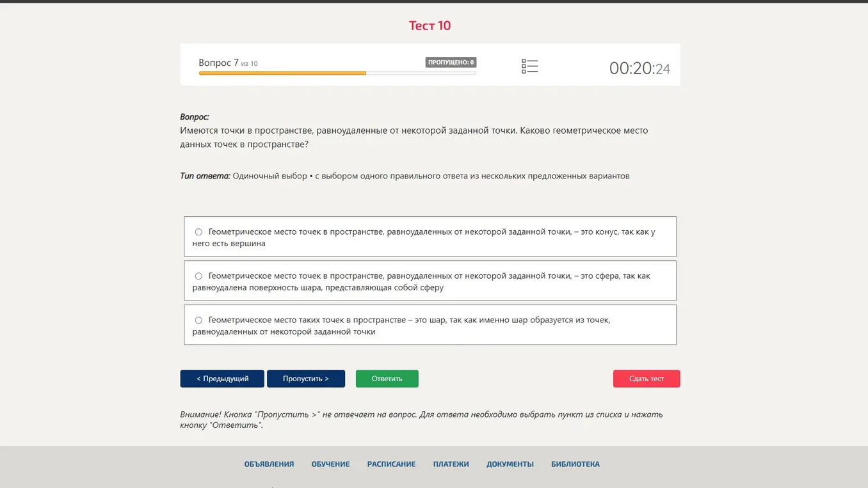Open the ОБУЧЕНИЕ menu item

[330, 464]
